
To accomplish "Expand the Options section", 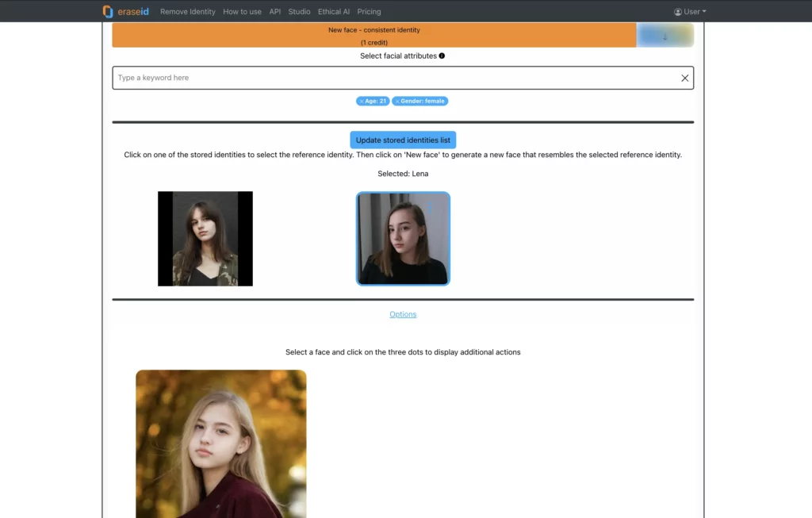I will [403, 313].
